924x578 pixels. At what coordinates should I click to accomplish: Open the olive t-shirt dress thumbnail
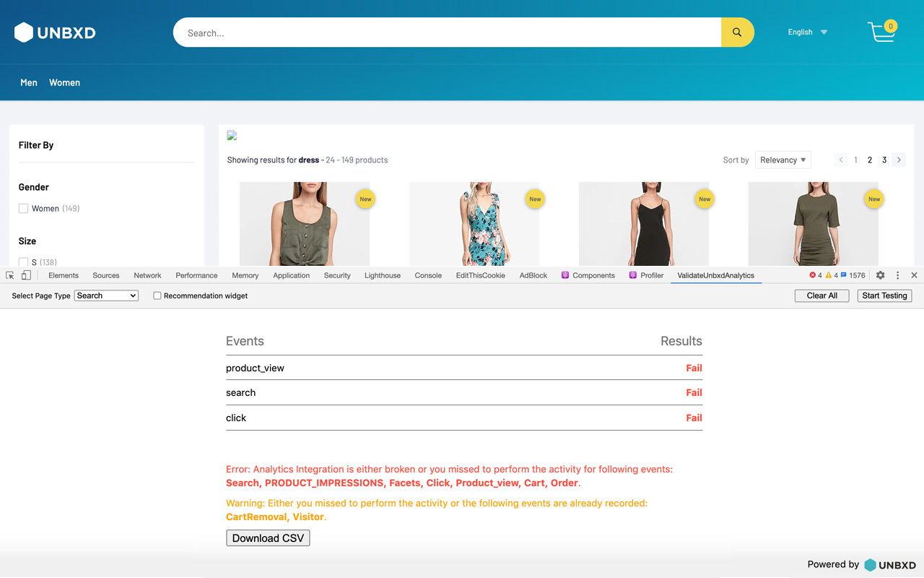(x=814, y=224)
